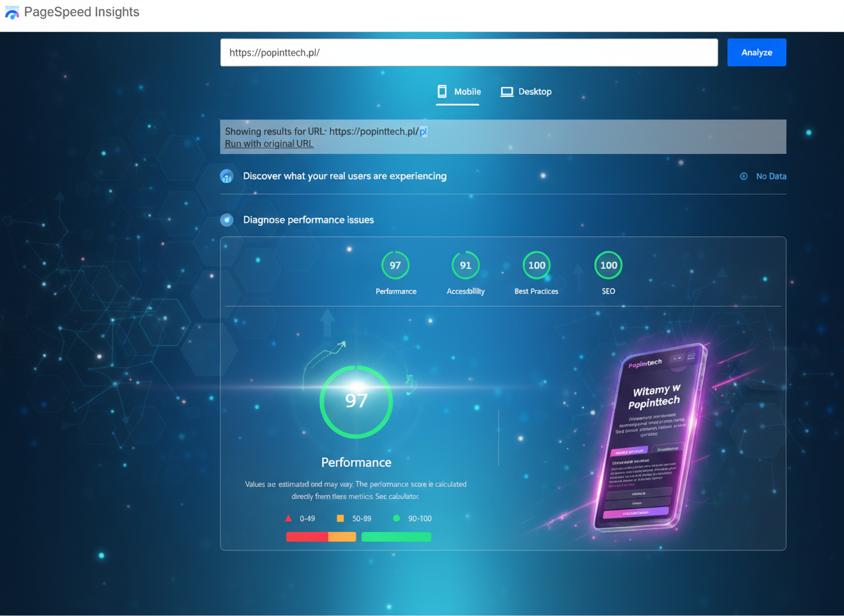The width and height of the screenshot is (844, 616).
Task: Focus the URL input field
Action: [469, 52]
